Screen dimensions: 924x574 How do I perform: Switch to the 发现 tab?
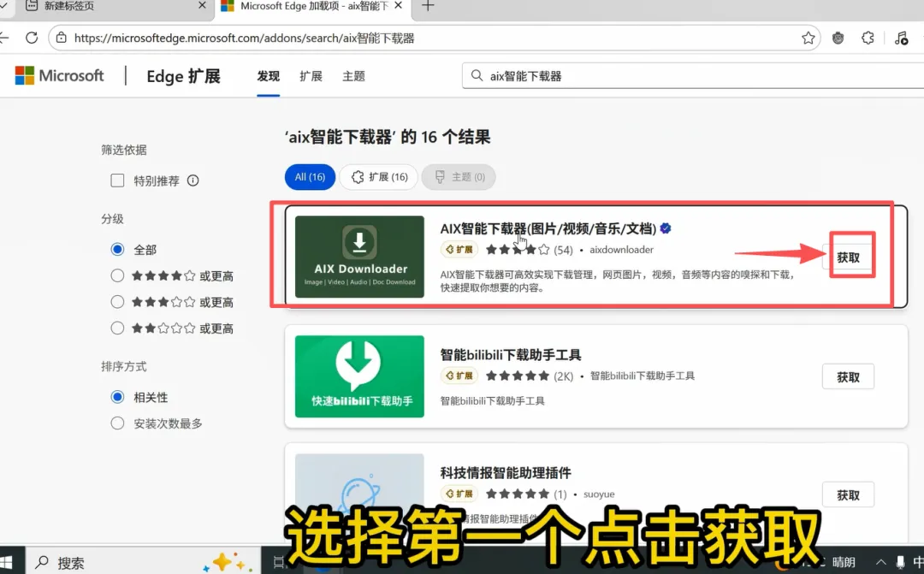click(x=268, y=76)
